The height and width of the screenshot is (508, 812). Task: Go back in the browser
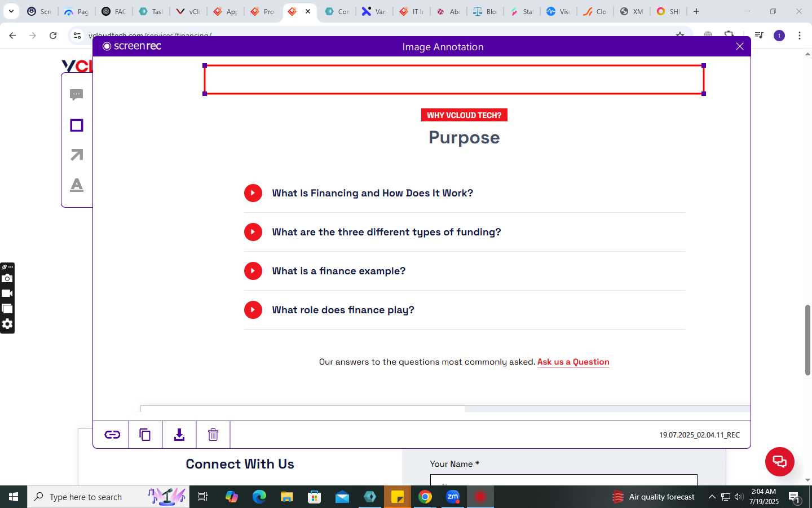[x=12, y=36]
